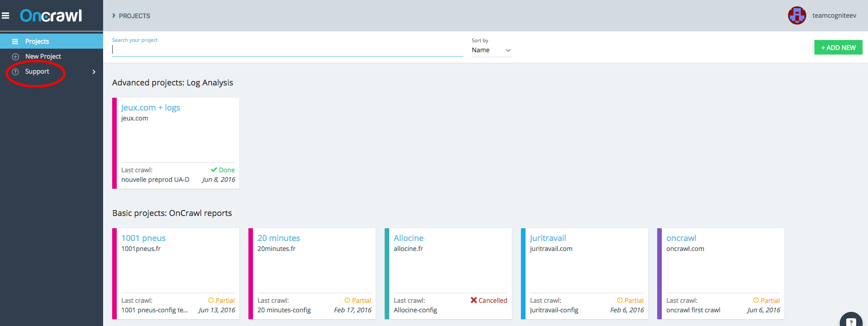Click the purple color bar on oncrawl card
The image size is (868, 326).
660,274
